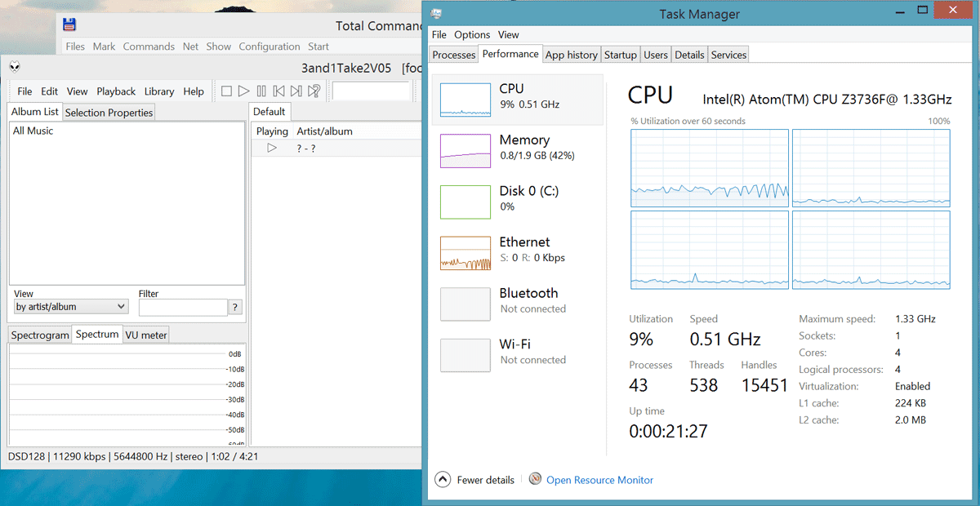This screenshot has height=506, width=980.
Task: Switch to the Spectrogram tab
Action: coord(40,335)
